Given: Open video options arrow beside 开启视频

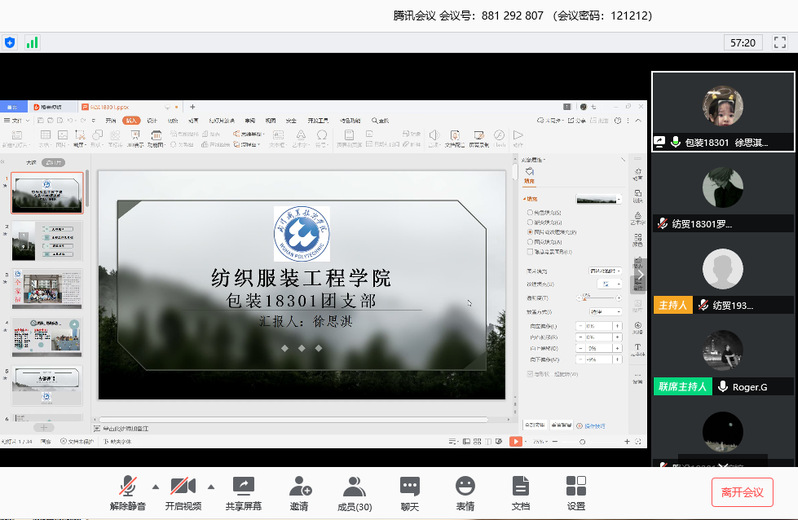Looking at the screenshot, I should pos(210,487).
